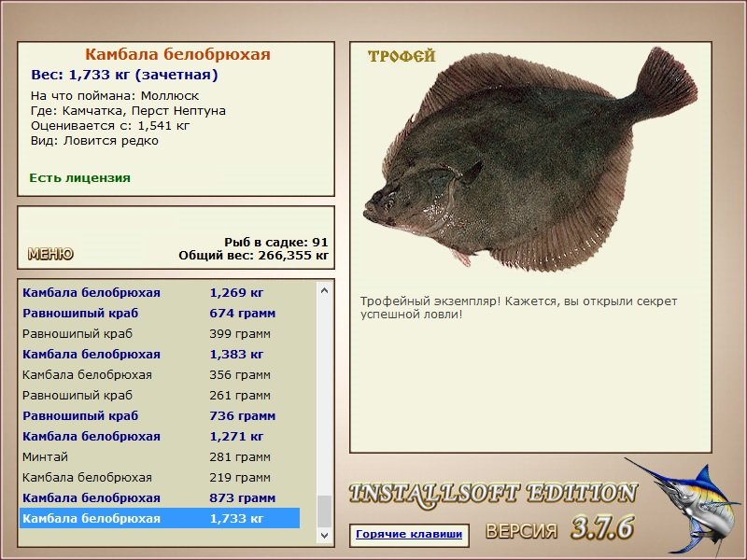
Task: Select Равношипый краб 261 грамм entry
Action: (x=160, y=395)
